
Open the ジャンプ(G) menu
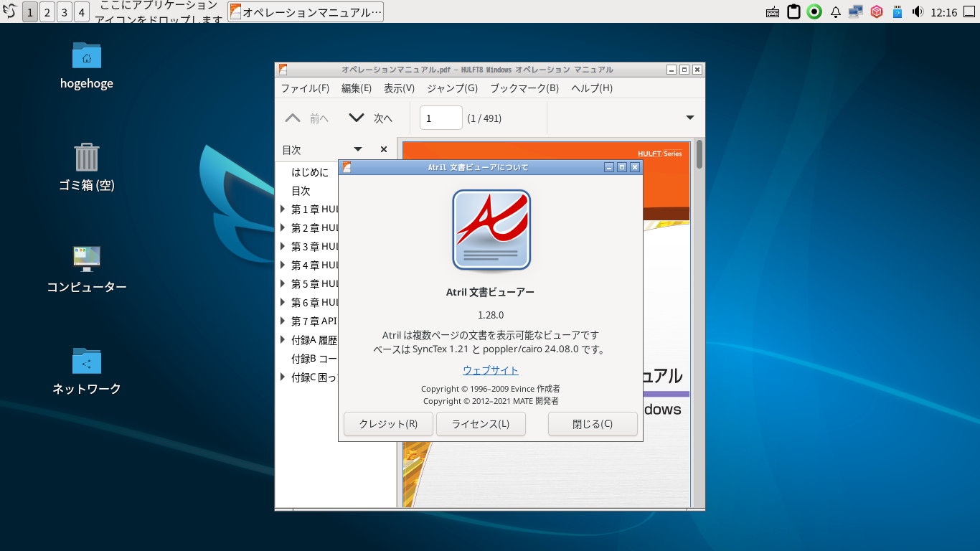point(452,88)
